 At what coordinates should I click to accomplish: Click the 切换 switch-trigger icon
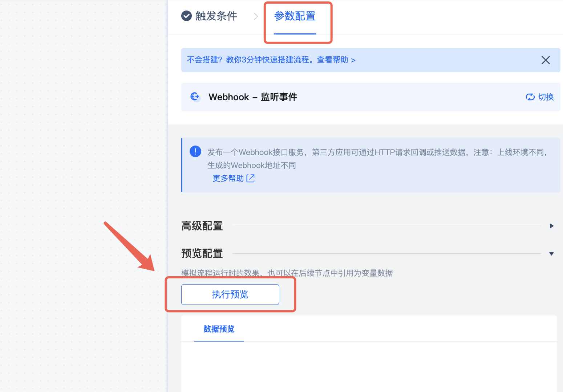pos(530,97)
